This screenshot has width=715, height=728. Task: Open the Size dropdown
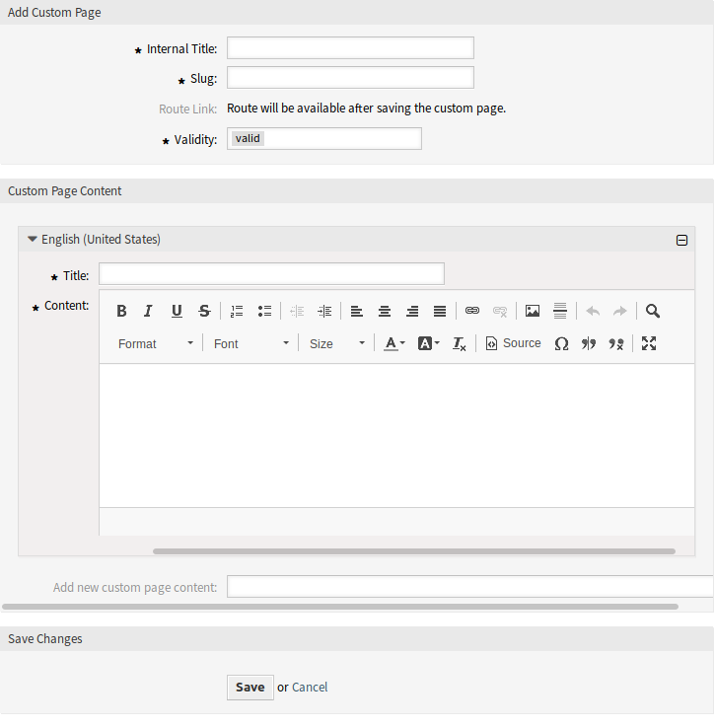336,343
